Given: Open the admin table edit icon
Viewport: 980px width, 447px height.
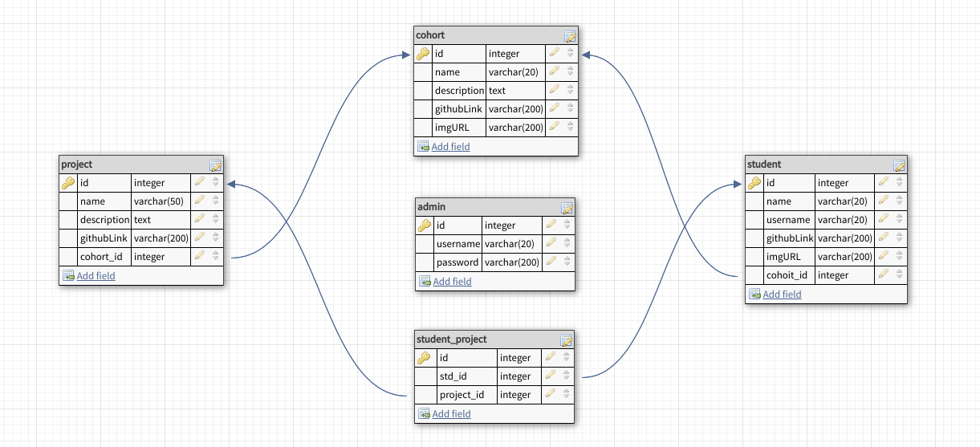Looking at the screenshot, I should (x=567, y=208).
